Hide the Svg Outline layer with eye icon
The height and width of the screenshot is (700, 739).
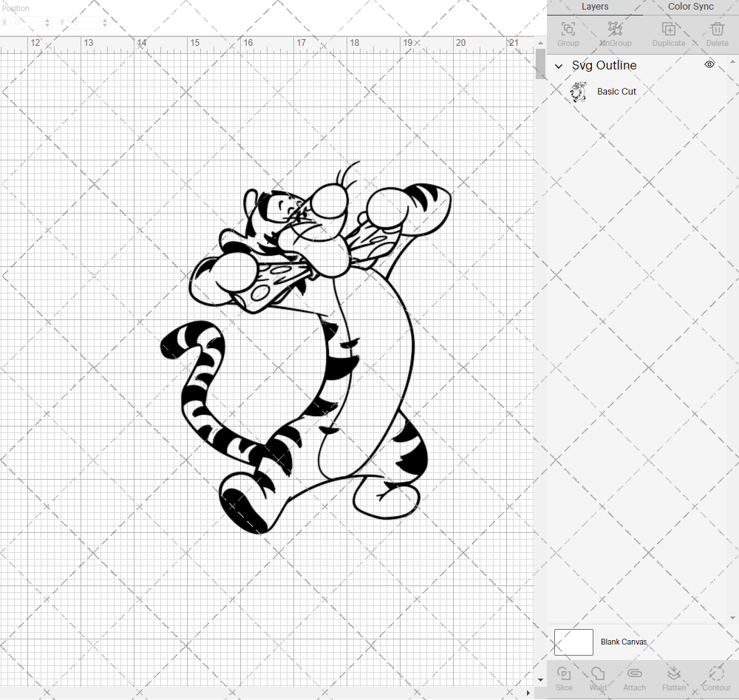(709, 64)
